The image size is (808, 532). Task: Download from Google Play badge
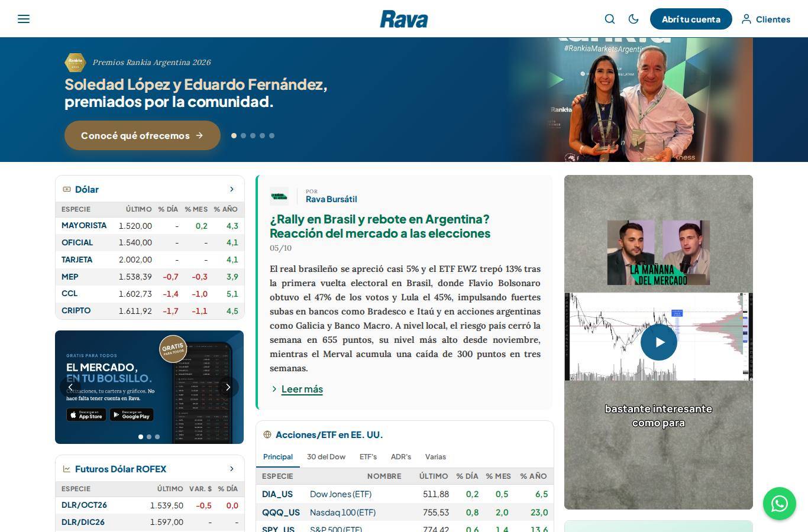pyautogui.click(x=132, y=415)
